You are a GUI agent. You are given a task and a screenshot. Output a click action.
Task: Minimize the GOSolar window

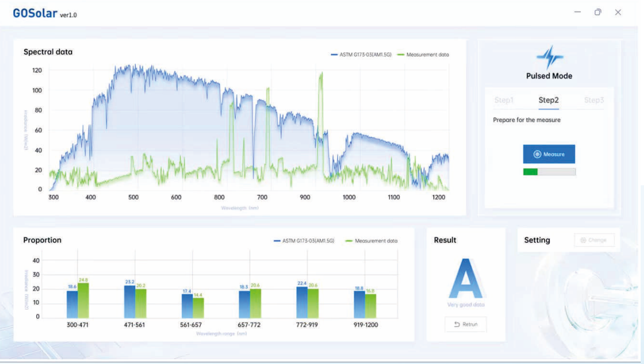coord(577,12)
